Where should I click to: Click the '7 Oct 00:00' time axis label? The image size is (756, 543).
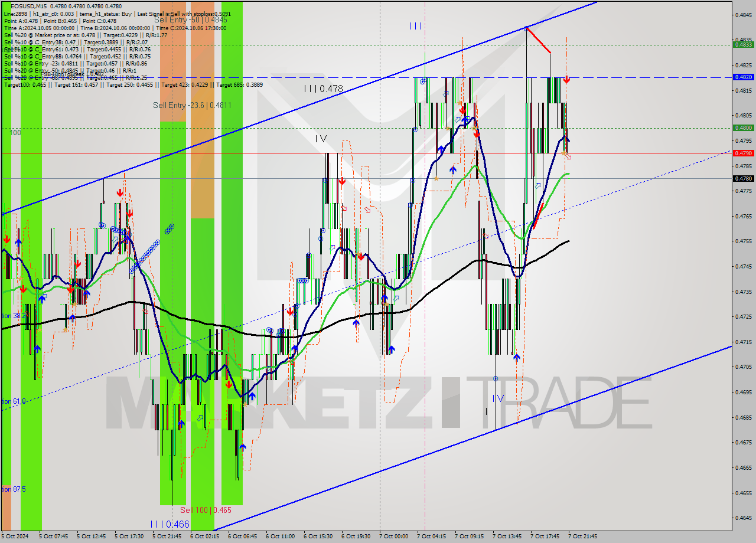pyautogui.click(x=393, y=537)
